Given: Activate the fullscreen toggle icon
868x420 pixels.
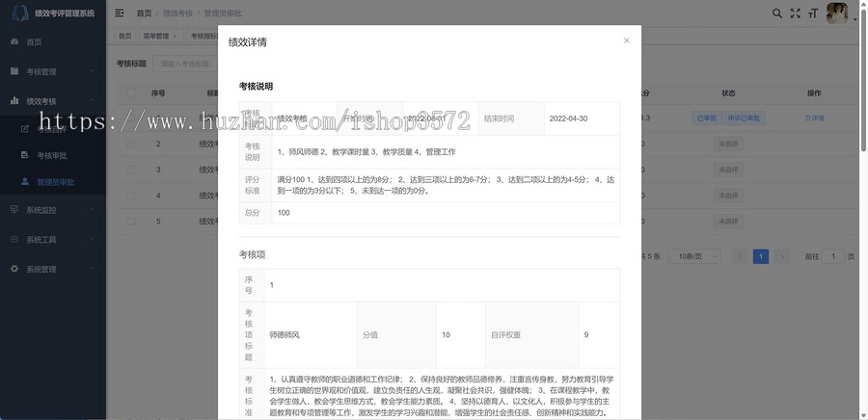Looking at the screenshot, I should pos(796,13).
